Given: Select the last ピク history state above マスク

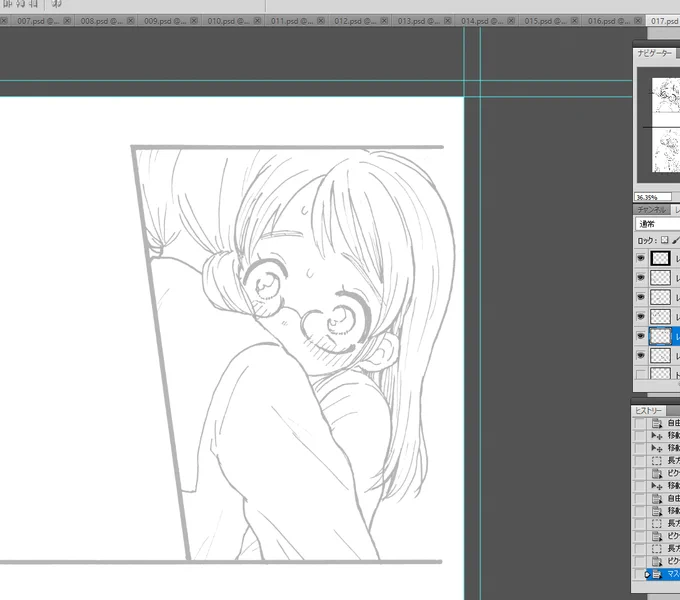Looking at the screenshot, I should tap(665, 561).
